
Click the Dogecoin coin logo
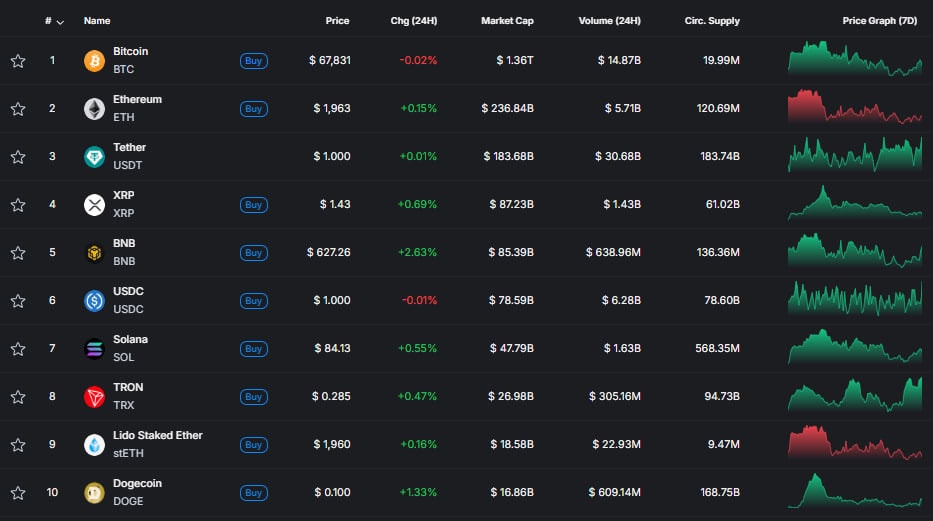94,492
